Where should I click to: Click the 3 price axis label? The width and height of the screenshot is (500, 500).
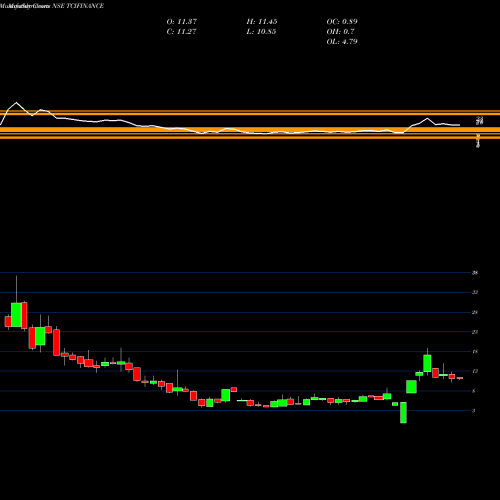pyautogui.click(x=474, y=411)
